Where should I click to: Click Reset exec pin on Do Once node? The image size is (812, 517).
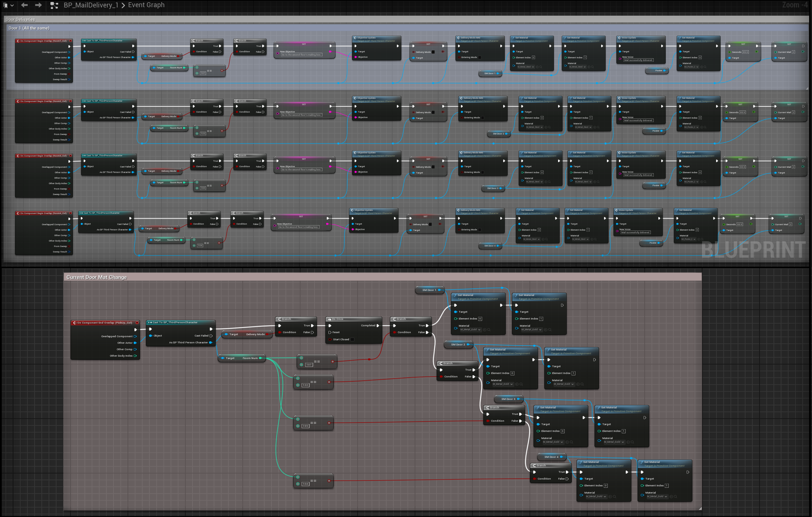tap(330, 332)
